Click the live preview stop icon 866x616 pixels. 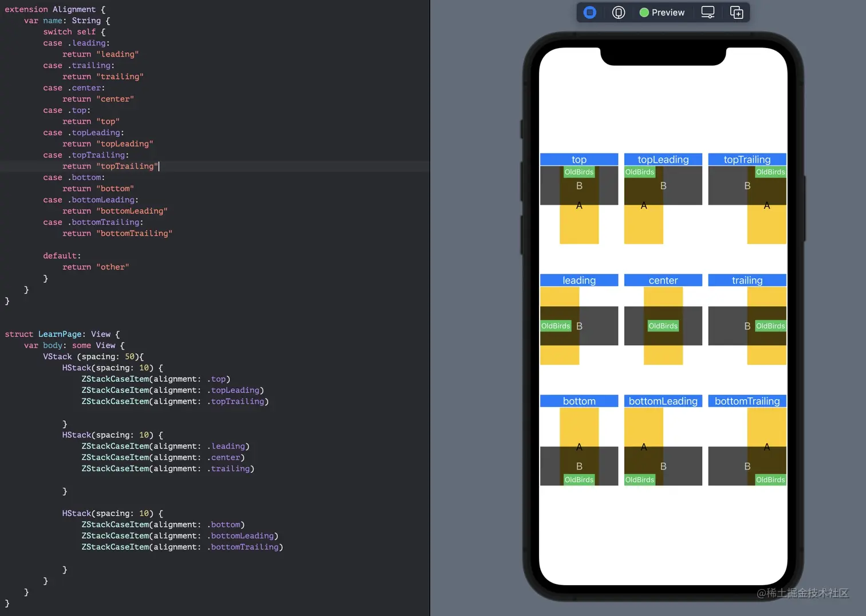point(590,12)
